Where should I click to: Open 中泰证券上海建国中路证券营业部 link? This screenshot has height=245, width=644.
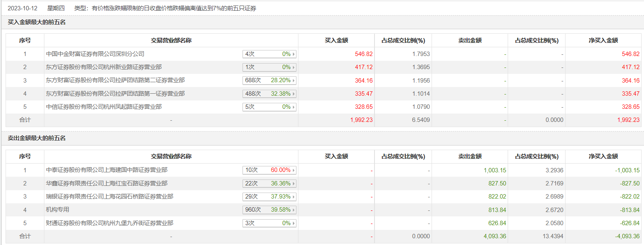(107, 170)
